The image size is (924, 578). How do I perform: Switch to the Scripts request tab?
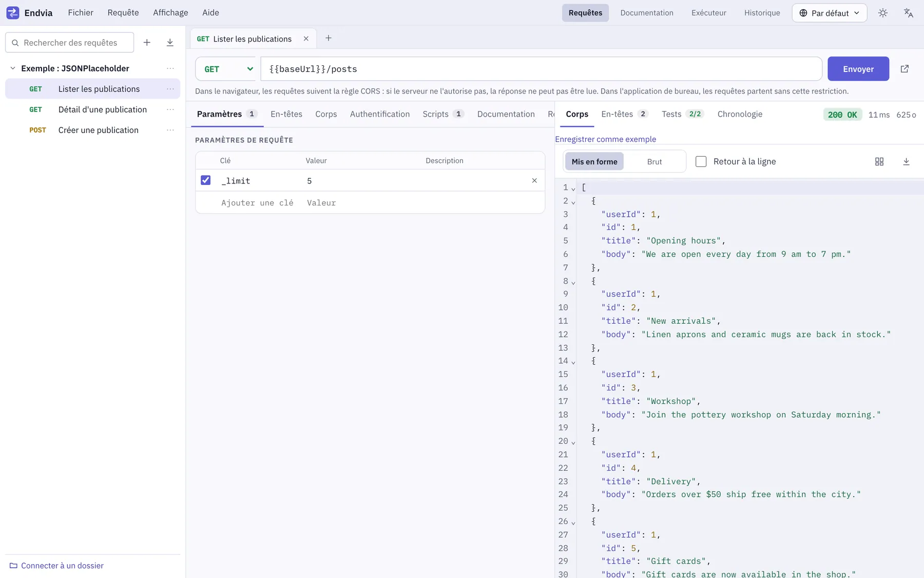444,114
